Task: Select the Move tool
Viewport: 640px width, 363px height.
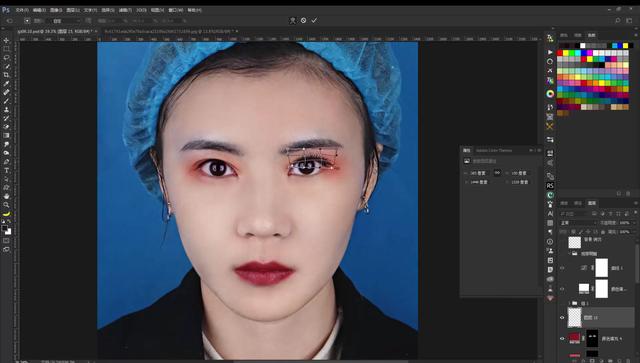Action: pos(6,40)
